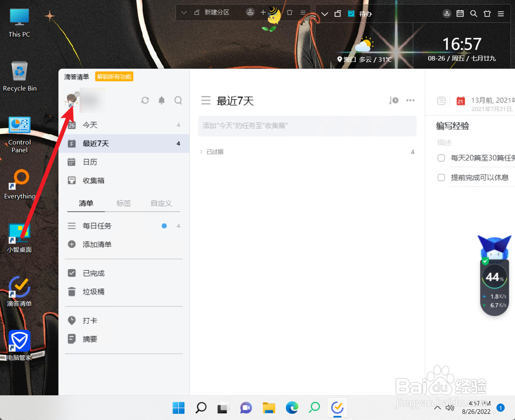The width and height of the screenshot is (515, 420).
Task: Open the 每日任务 list
Action: pos(124,226)
